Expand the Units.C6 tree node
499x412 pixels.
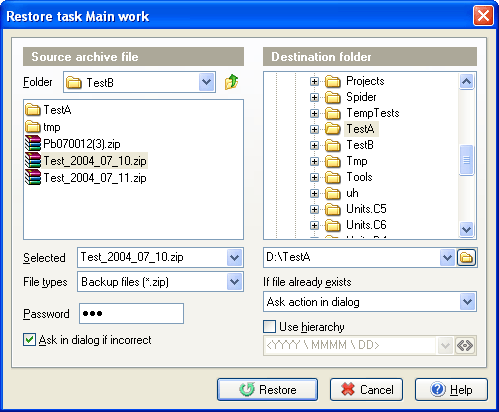(314, 225)
